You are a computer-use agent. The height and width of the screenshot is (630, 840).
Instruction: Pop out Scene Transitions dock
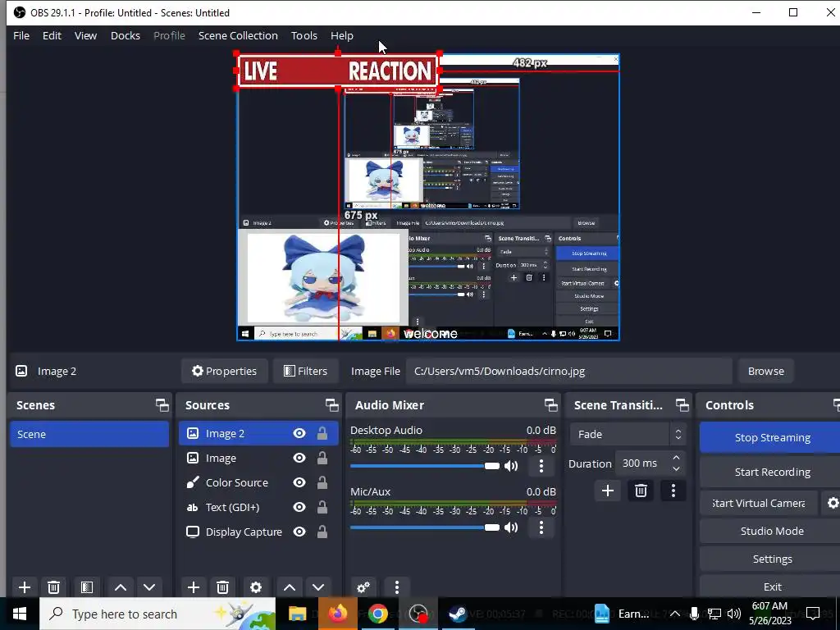tap(682, 405)
